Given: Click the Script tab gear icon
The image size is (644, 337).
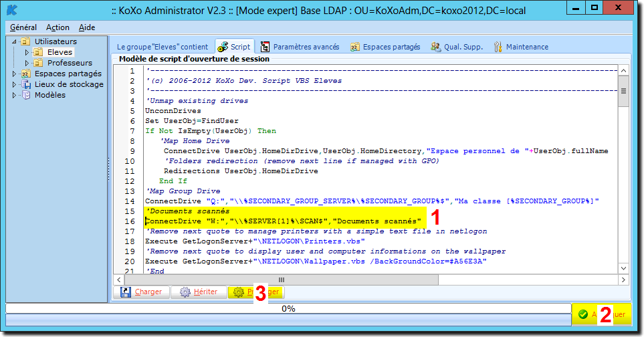Looking at the screenshot, I should 223,47.
